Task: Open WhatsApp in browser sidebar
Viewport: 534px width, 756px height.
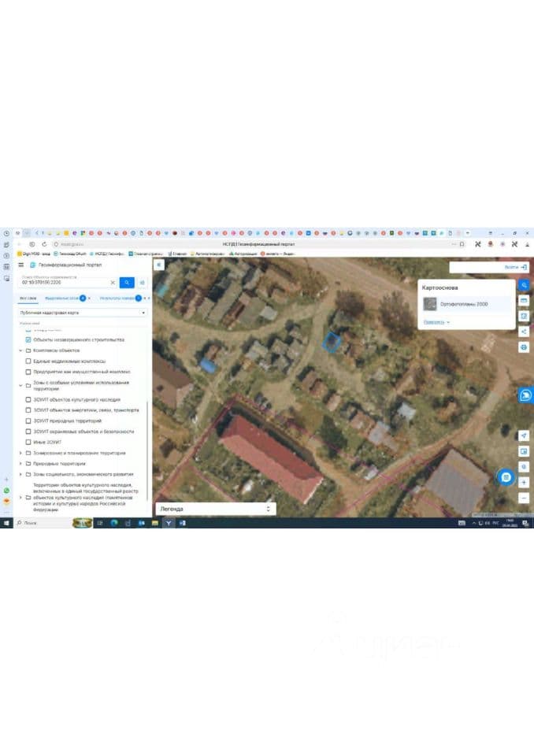Action: 6,491
